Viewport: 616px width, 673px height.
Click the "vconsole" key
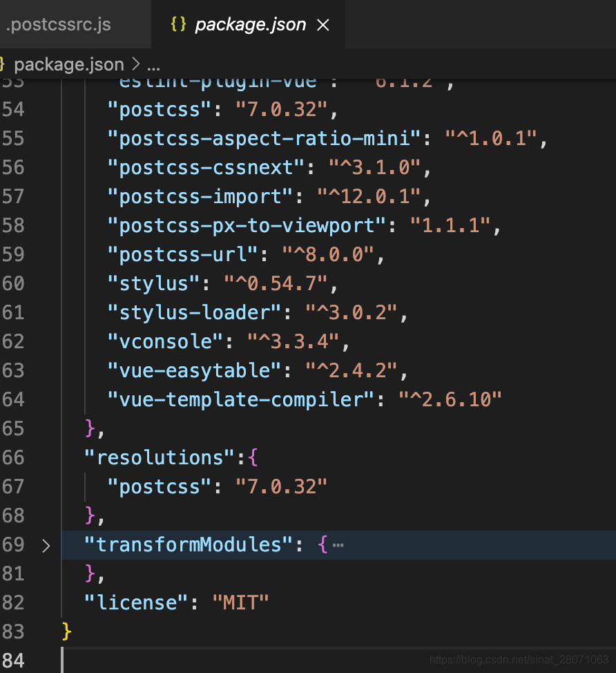tap(165, 341)
